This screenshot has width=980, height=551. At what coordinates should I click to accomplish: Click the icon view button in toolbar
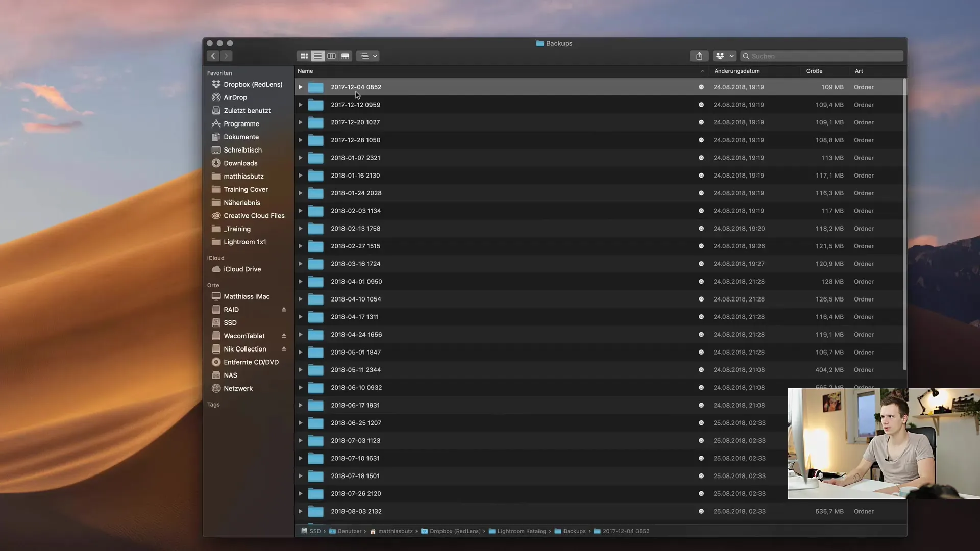304,56
